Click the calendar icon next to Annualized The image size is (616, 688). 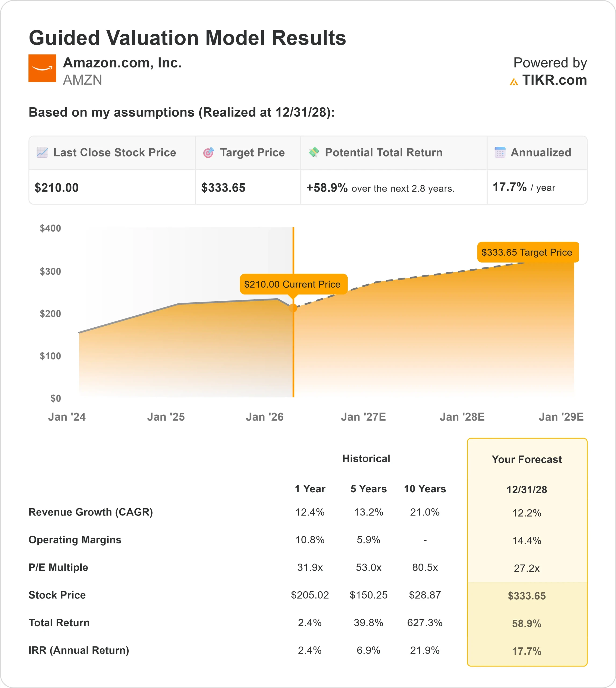[500, 153]
